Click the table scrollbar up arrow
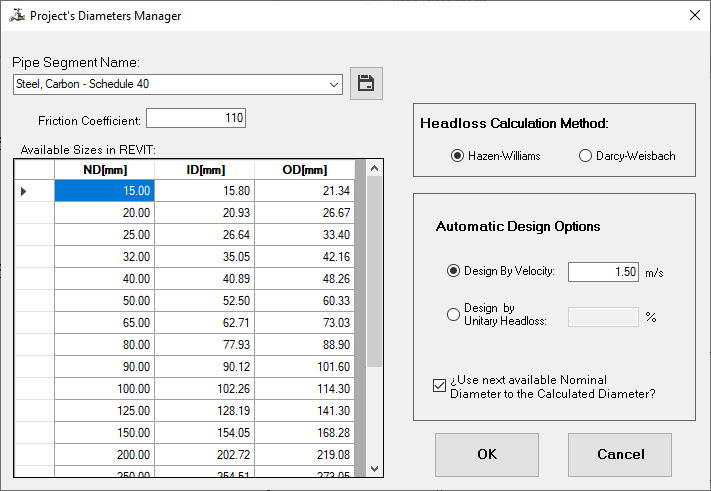Screen dimensions: 711x491 (375, 168)
